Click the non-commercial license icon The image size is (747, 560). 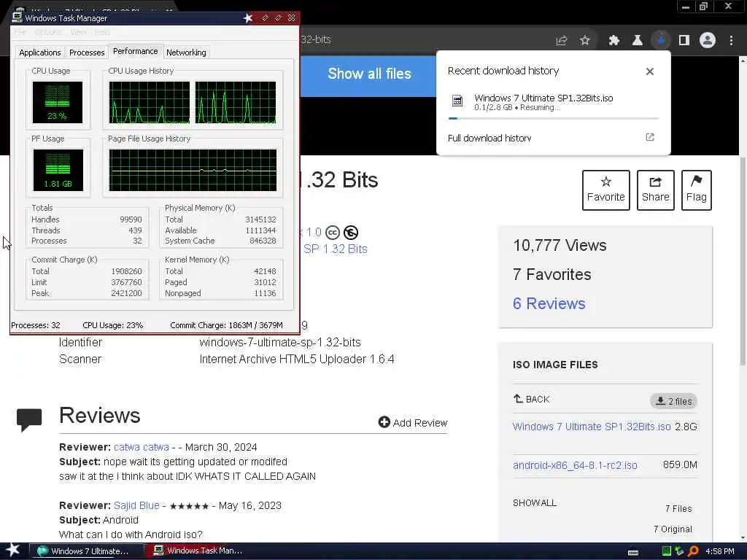(351, 233)
